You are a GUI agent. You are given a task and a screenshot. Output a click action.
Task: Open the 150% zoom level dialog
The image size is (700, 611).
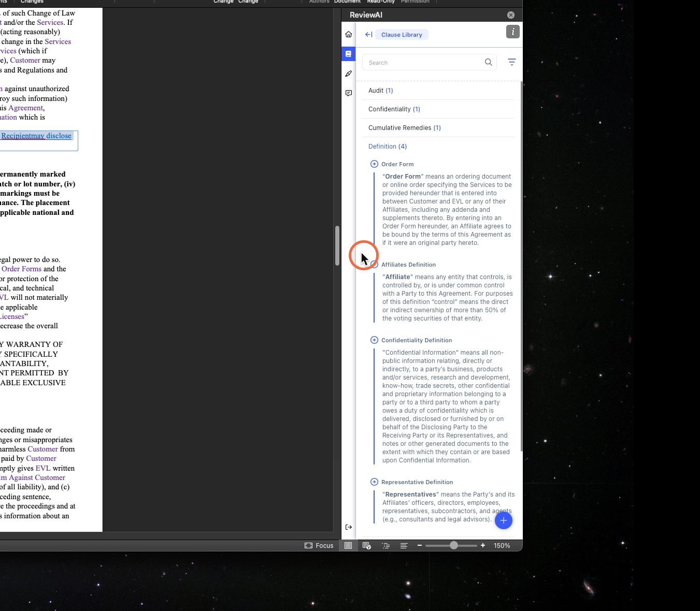[502, 546]
